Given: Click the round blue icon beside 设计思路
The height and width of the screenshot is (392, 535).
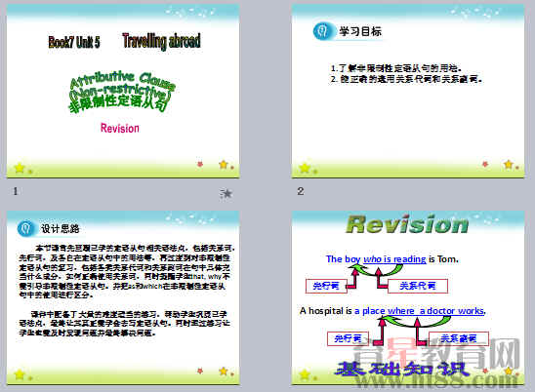Looking at the screenshot, I should [26, 228].
